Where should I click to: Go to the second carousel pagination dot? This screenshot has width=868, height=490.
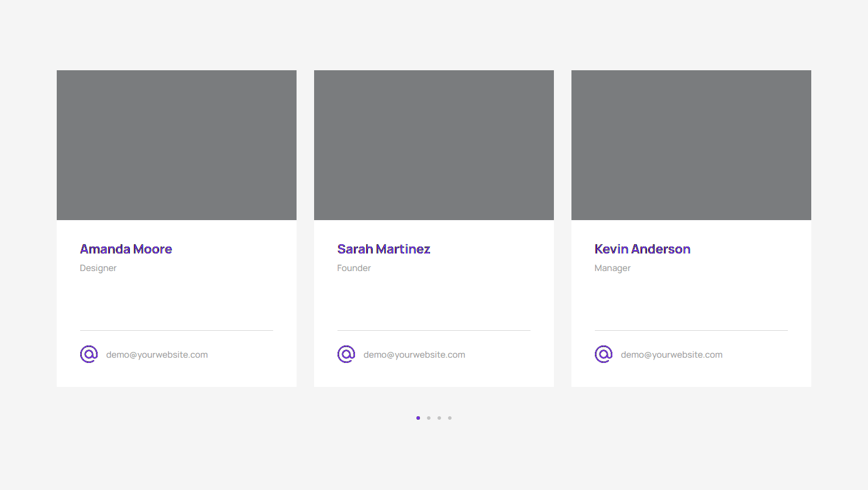click(429, 418)
